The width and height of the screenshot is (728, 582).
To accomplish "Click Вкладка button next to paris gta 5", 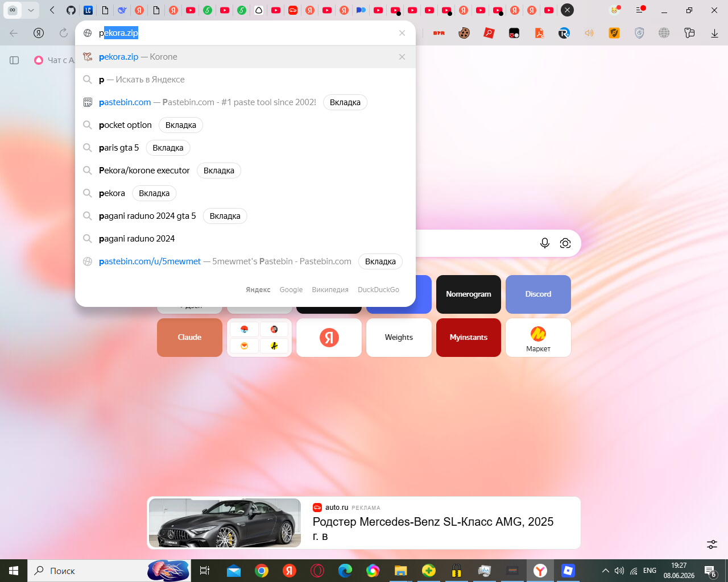I will point(168,148).
